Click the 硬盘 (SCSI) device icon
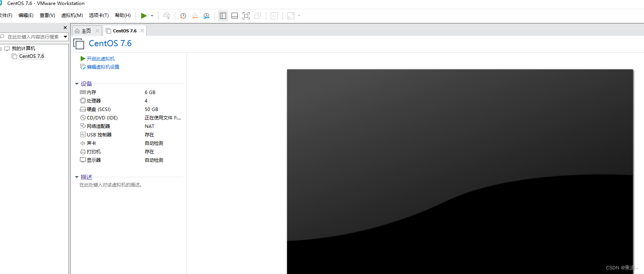 click(83, 109)
